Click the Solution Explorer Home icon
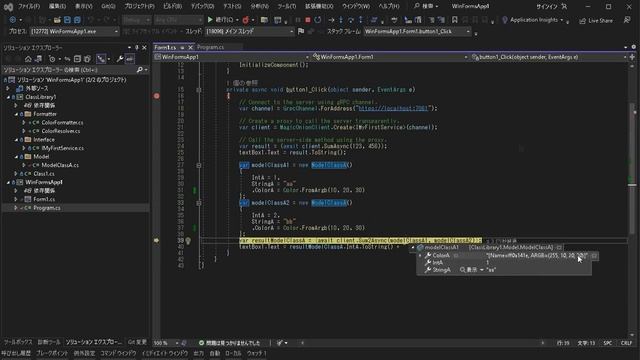The width and height of the screenshot is (640, 360). (x=28, y=59)
